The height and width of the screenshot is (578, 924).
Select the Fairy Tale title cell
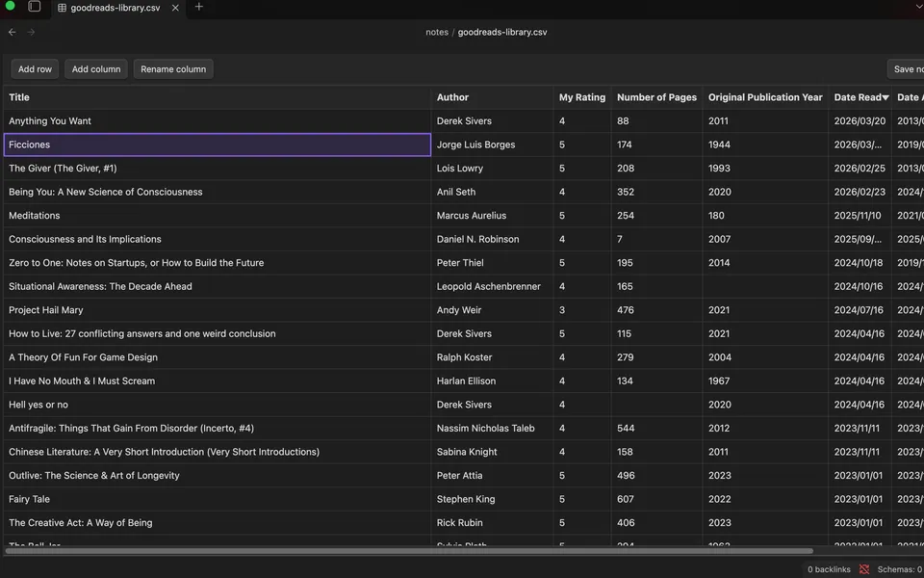218,498
